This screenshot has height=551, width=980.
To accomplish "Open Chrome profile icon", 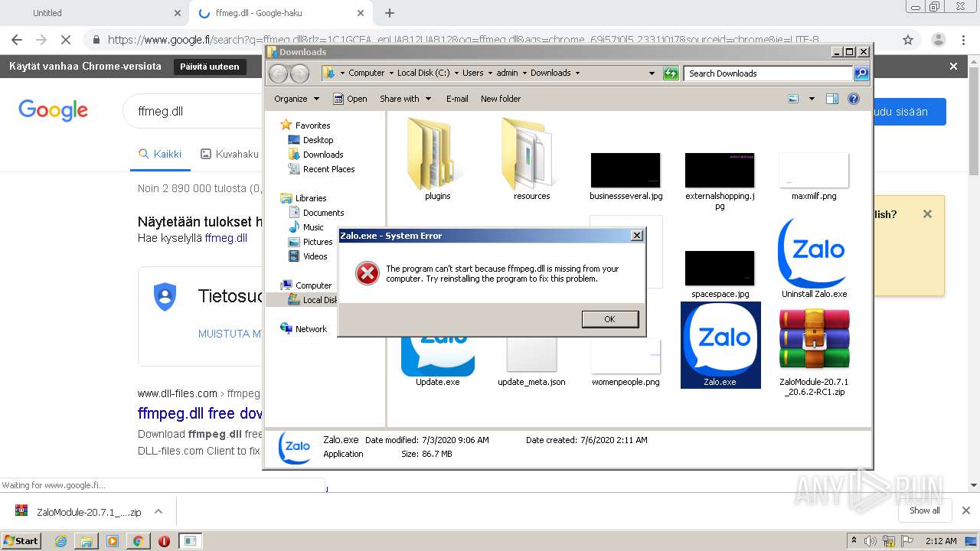I will [938, 40].
